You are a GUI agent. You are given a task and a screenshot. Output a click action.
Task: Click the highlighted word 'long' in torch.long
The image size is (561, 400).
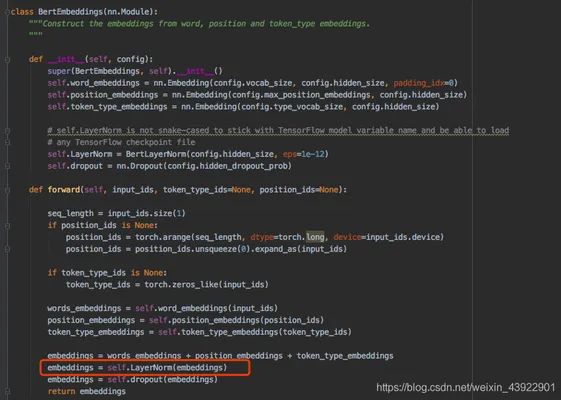coord(315,237)
